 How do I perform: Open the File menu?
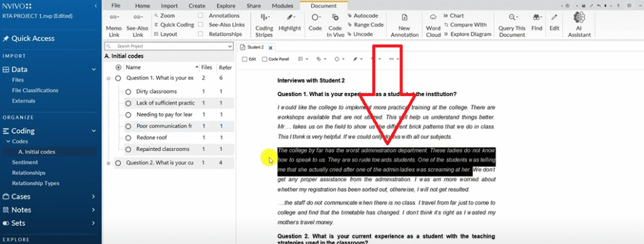[116, 6]
